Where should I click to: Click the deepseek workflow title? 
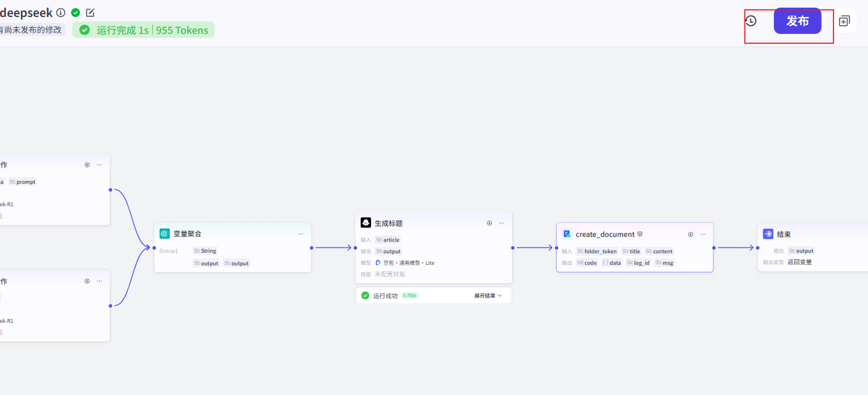(26, 13)
